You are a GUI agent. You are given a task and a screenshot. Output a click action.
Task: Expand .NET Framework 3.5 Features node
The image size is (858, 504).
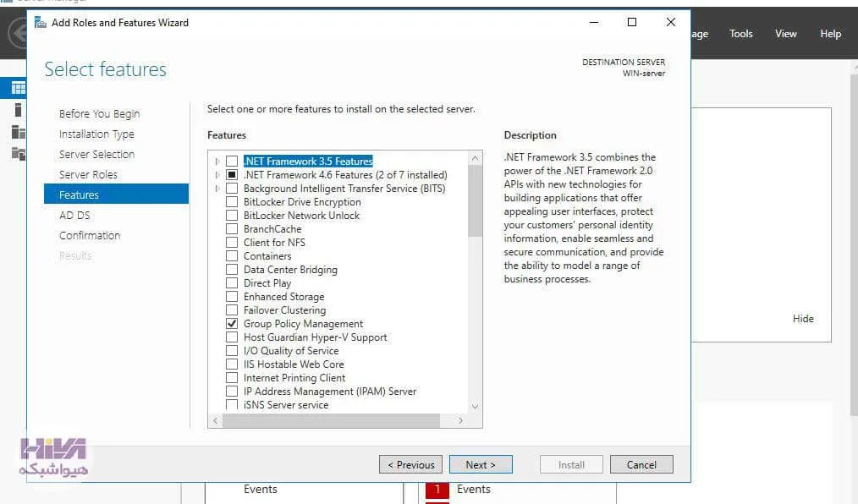pyautogui.click(x=217, y=162)
